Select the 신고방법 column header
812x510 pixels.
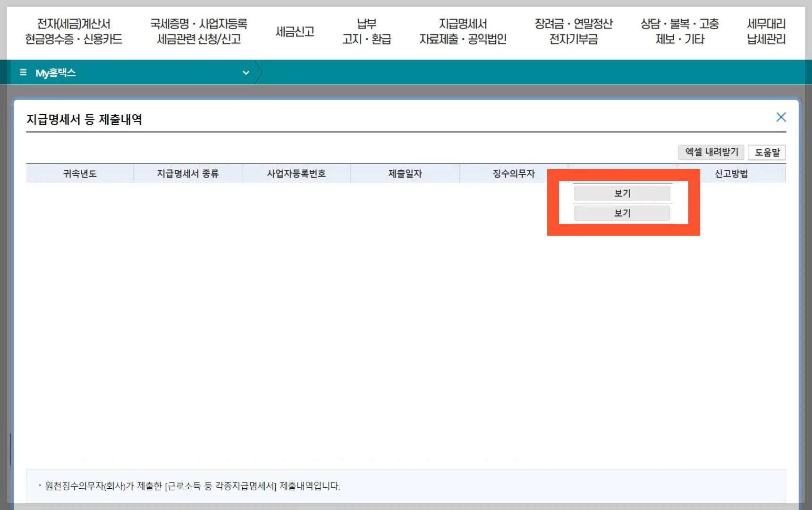(731, 173)
